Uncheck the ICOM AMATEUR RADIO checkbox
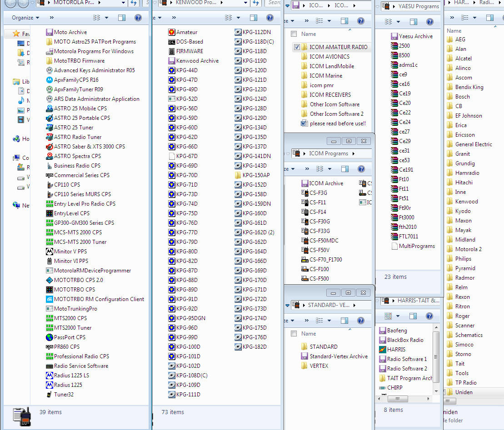504x430 pixels. 297,47
